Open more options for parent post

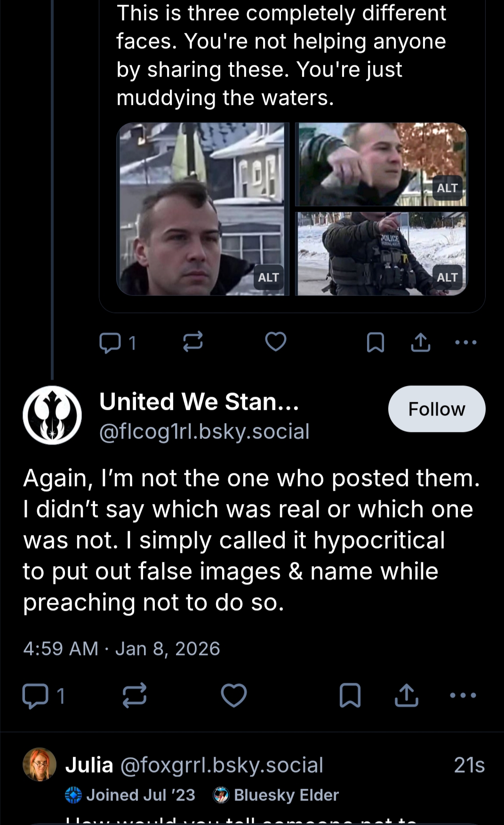(466, 343)
